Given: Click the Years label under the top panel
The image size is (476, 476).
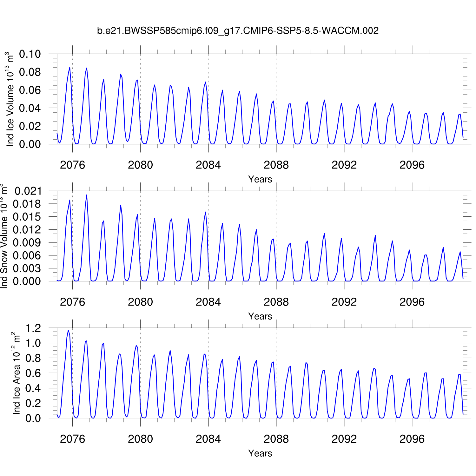Looking at the screenshot, I should (260, 179).
